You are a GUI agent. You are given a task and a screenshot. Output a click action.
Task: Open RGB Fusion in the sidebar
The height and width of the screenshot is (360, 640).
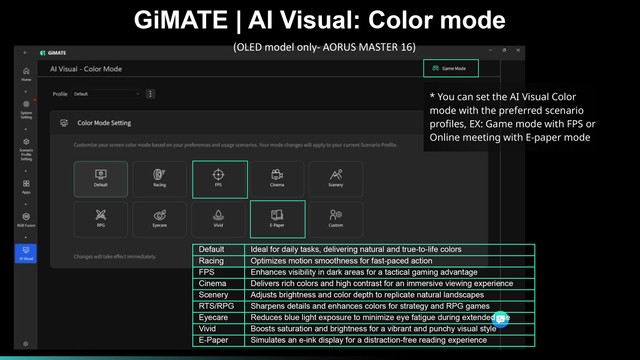[x=26, y=220]
